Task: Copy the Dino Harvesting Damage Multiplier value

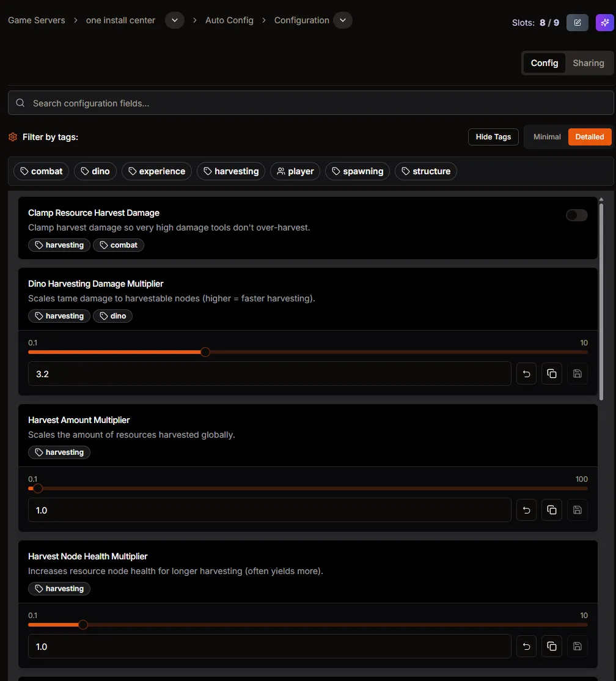Action: pos(552,374)
